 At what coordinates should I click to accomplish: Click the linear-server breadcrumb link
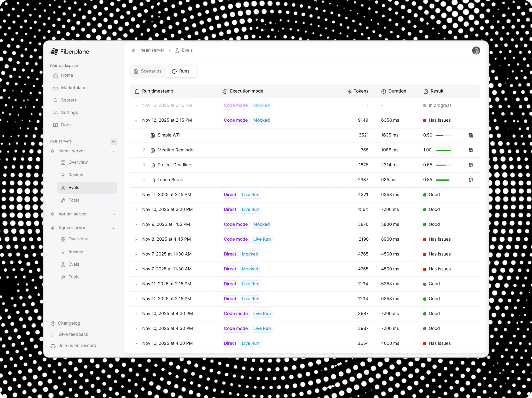tap(151, 50)
